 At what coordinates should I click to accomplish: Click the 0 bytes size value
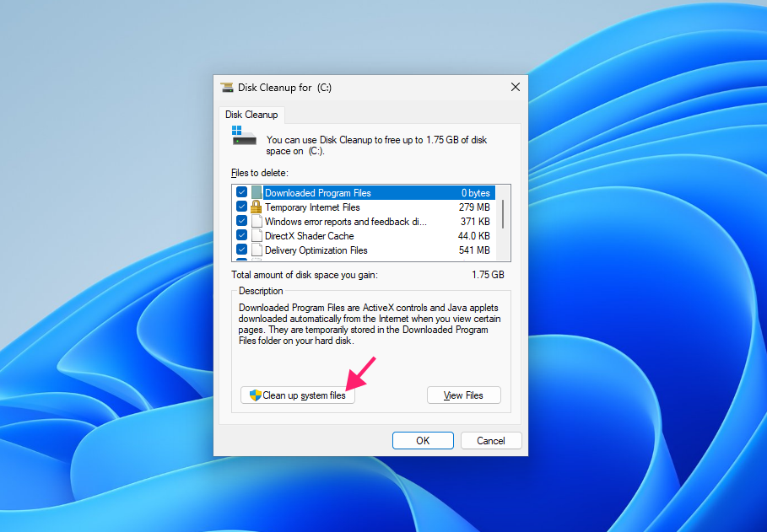pyautogui.click(x=475, y=193)
